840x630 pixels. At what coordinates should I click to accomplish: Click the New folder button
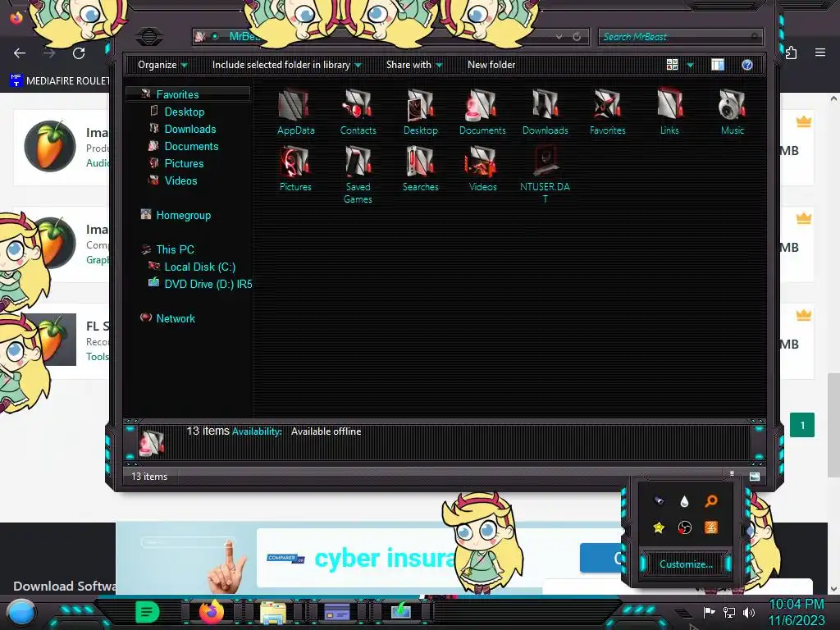click(491, 65)
